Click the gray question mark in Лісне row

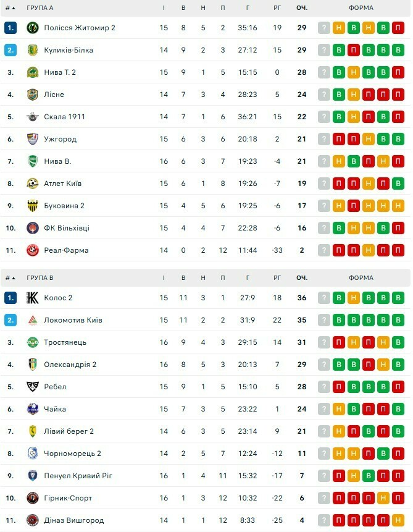(x=324, y=95)
